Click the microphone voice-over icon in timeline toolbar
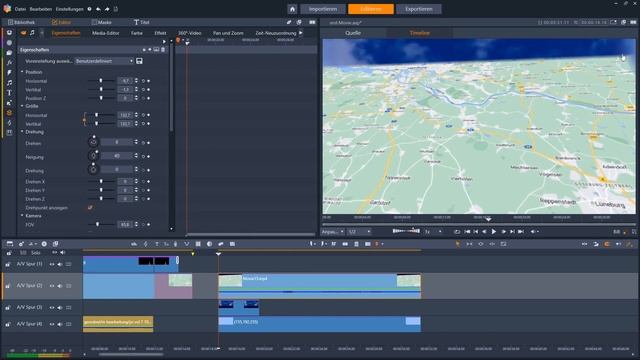 176,244
